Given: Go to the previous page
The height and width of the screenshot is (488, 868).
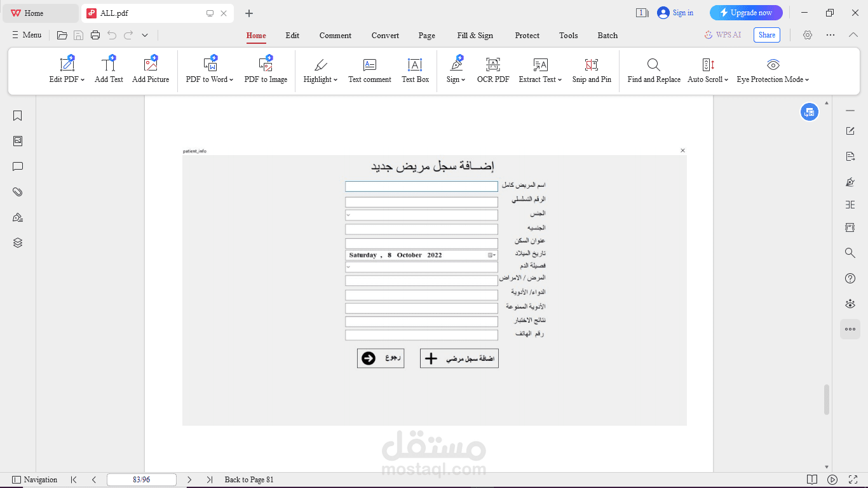Looking at the screenshot, I should point(94,480).
